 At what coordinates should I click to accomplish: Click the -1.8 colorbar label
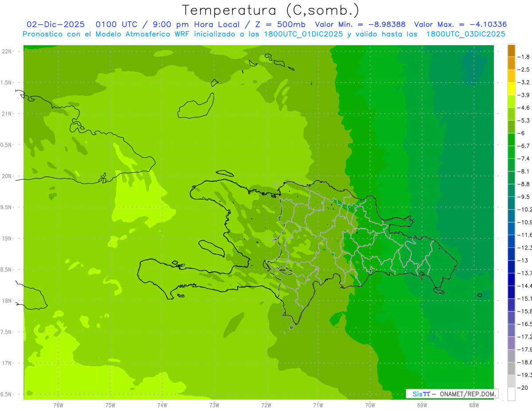click(524, 57)
